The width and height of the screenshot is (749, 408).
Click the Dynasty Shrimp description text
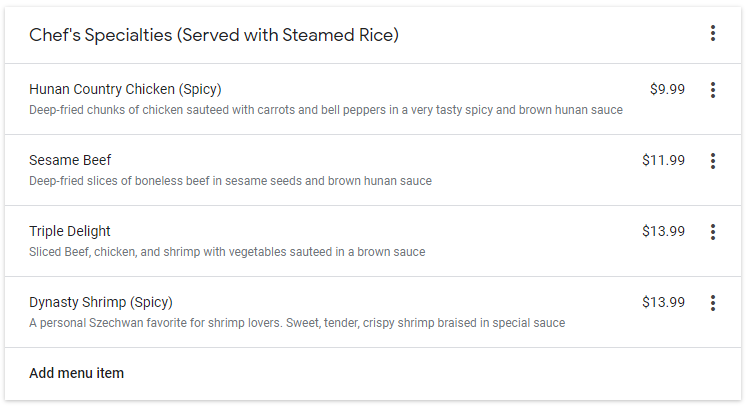[297, 323]
